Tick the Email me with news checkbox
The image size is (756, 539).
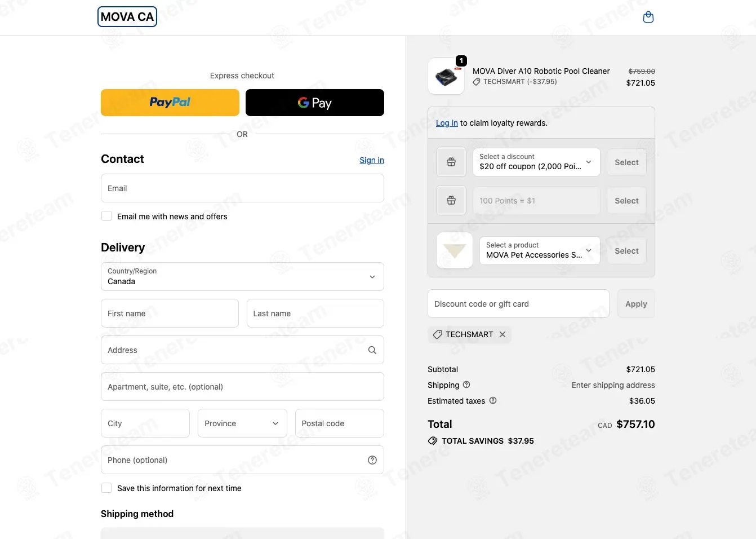[106, 216]
